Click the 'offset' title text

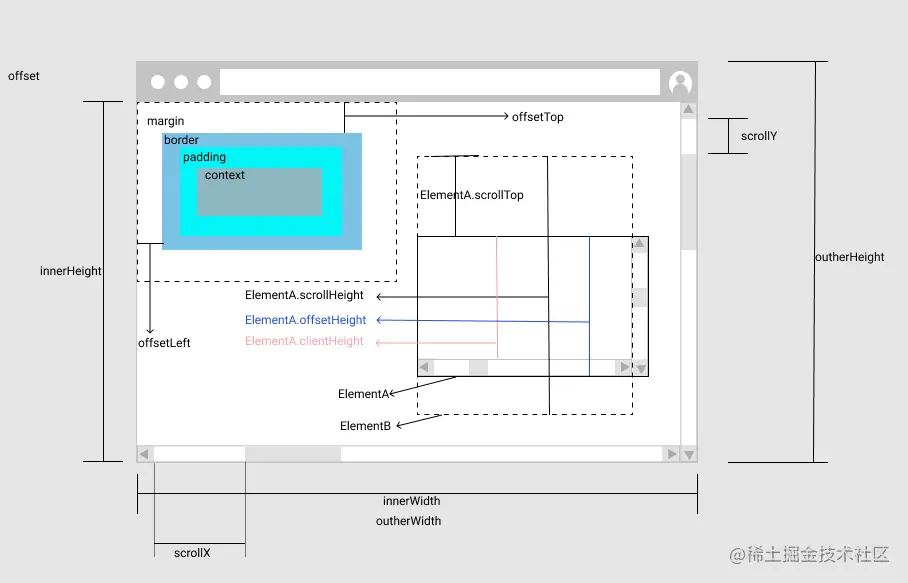24,76
